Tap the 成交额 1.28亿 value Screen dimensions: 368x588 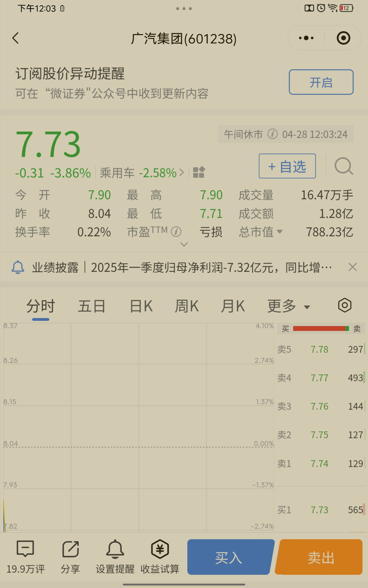point(336,214)
